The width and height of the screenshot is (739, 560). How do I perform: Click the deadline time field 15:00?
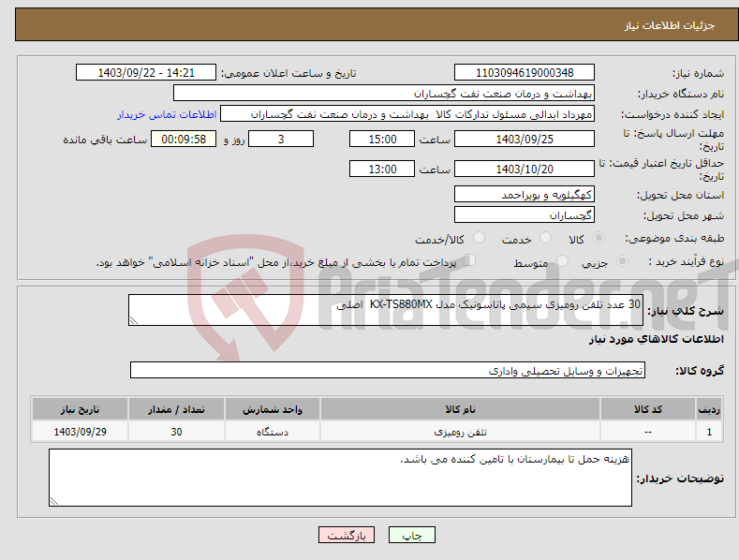pyautogui.click(x=382, y=139)
